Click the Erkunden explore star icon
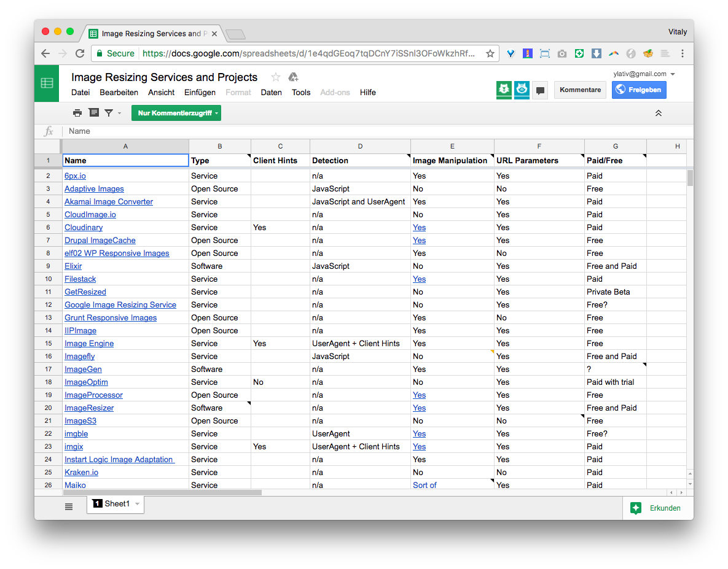Screen dimensions: 728x569 [636, 508]
